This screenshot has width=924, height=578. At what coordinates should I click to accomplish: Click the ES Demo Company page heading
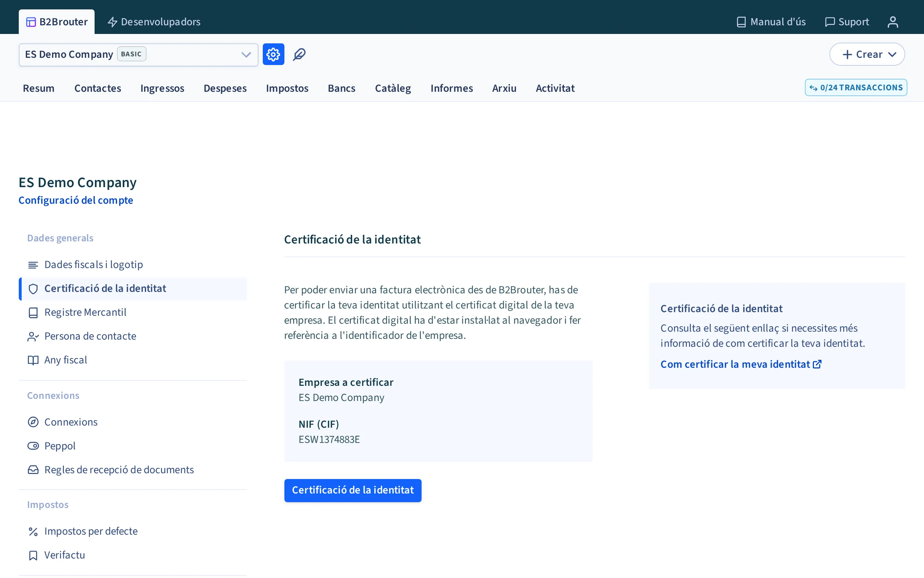pos(78,182)
